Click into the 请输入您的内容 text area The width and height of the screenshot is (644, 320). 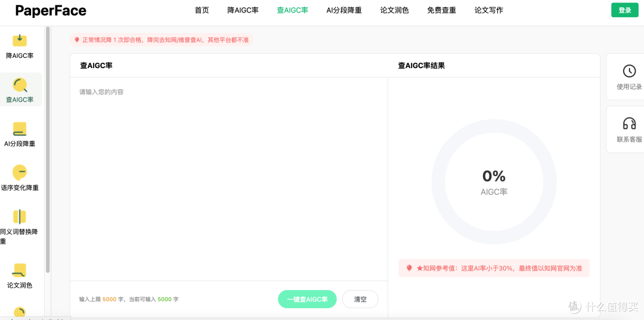229,179
